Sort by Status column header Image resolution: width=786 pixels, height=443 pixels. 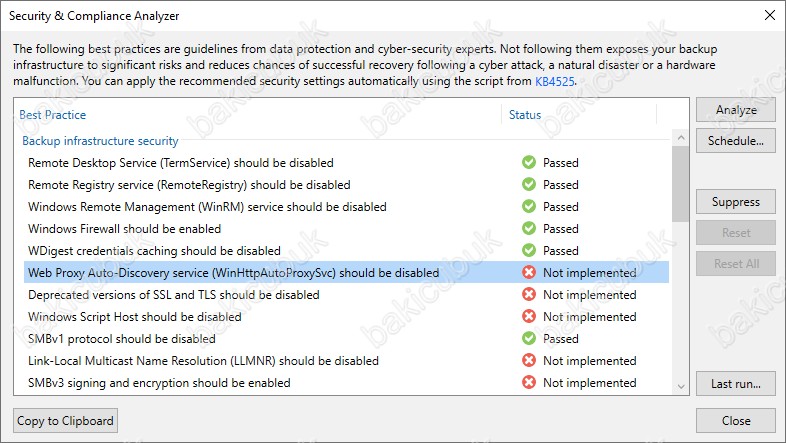525,115
